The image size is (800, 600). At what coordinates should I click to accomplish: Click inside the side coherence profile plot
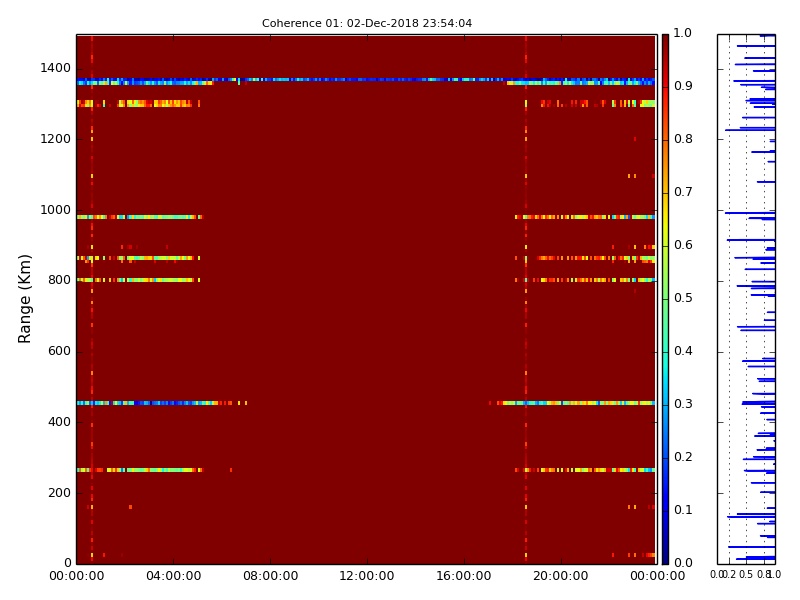point(746,300)
